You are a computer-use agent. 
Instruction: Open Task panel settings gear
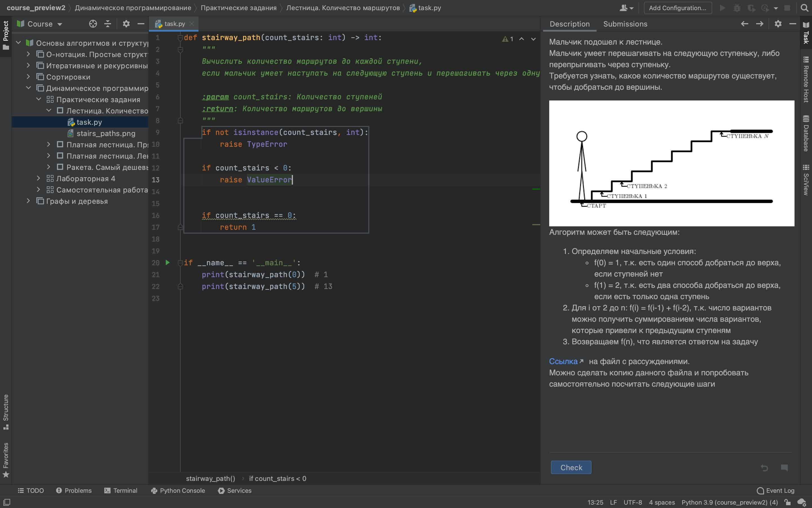778,24
